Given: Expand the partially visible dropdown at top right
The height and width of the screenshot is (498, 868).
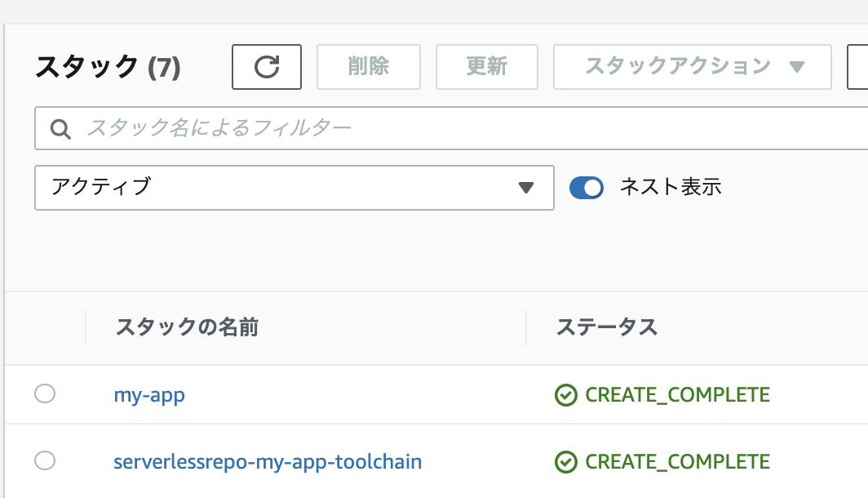Looking at the screenshot, I should (861, 67).
